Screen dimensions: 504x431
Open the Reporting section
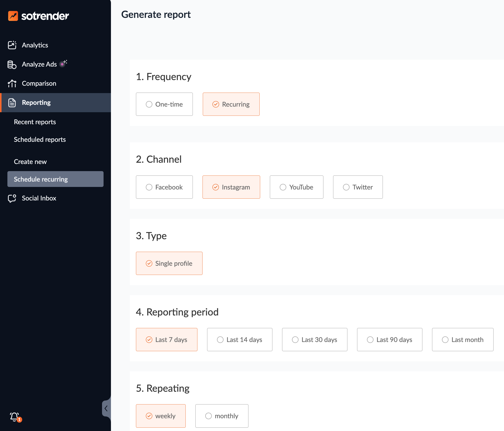click(x=55, y=103)
